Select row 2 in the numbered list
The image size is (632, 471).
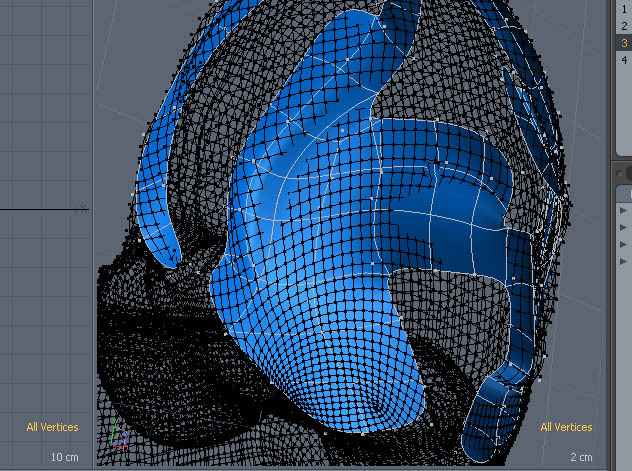(x=624, y=26)
